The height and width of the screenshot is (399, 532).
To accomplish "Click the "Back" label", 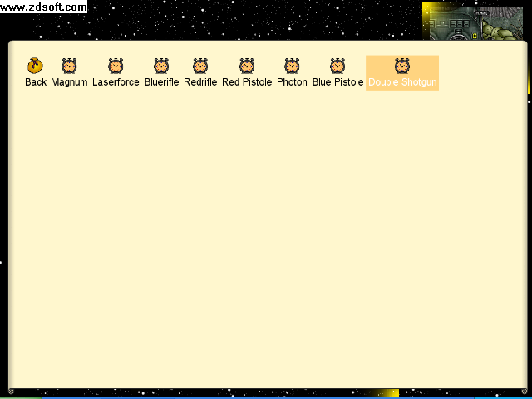I will point(36,82).
